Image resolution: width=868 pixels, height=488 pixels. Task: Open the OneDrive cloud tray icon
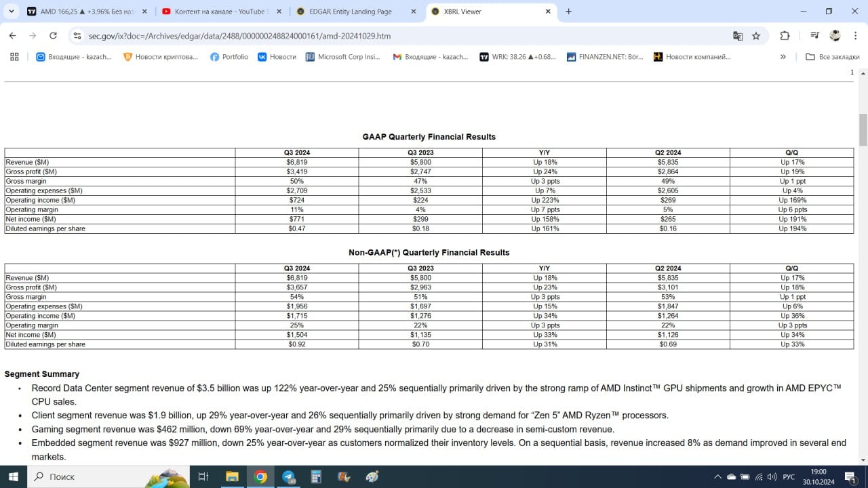pos(731,476)
